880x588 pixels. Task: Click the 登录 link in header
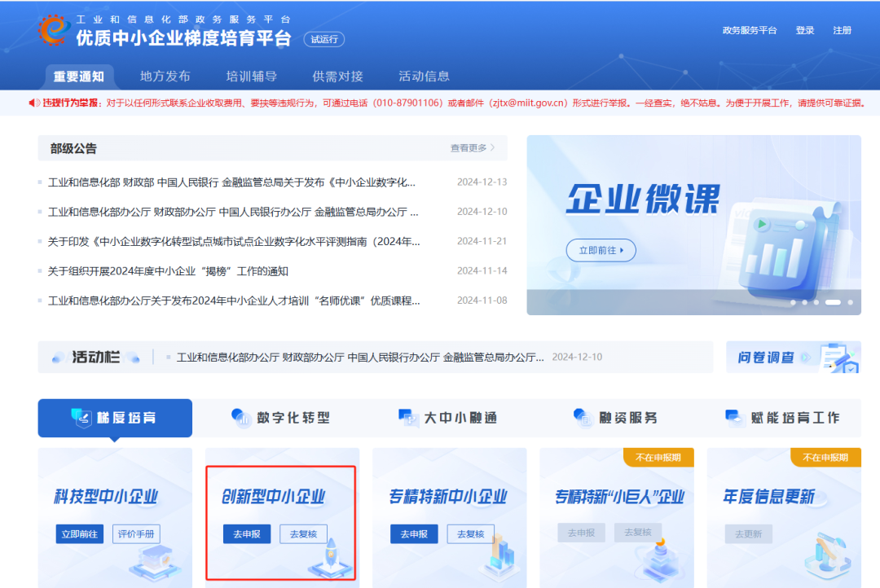805,30
